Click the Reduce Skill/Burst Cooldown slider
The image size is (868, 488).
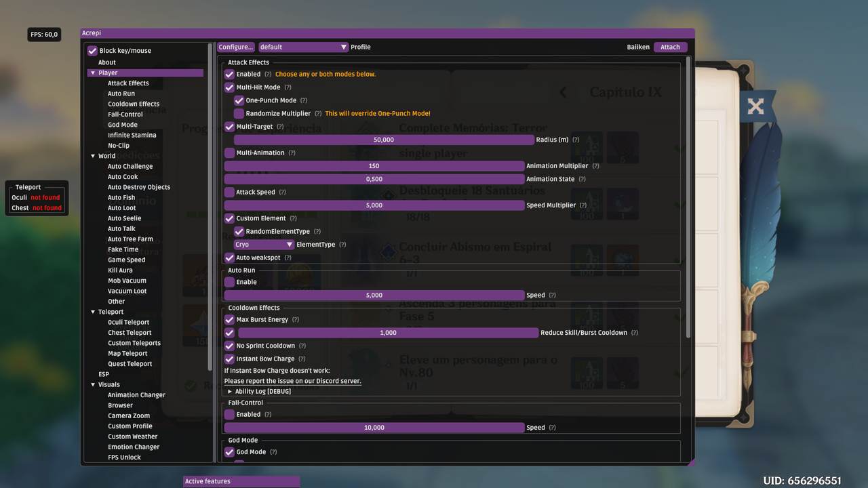click(x=388, y=333)
